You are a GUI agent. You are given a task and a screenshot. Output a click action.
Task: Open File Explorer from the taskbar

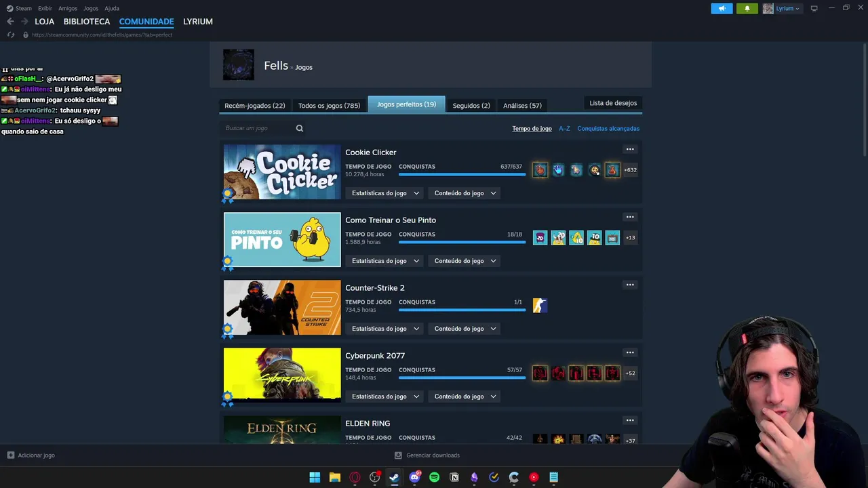[x=334, y=477]
